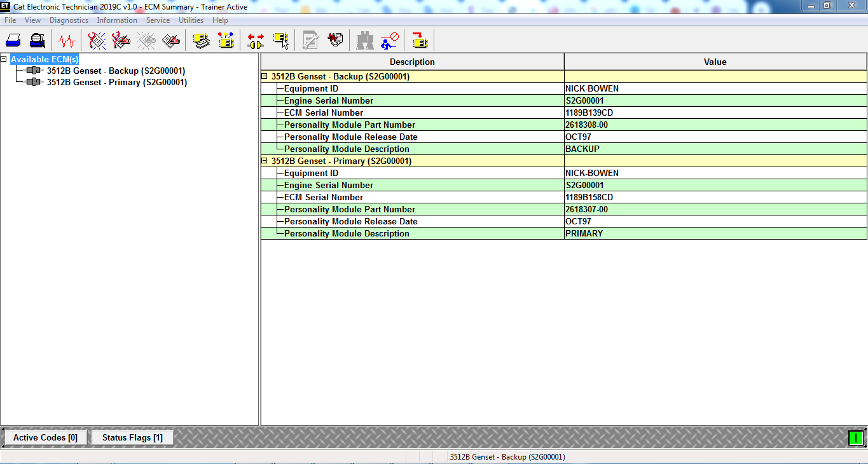868x464 pixels.
Task: Click the BACKUP description value
Action: 582,149
